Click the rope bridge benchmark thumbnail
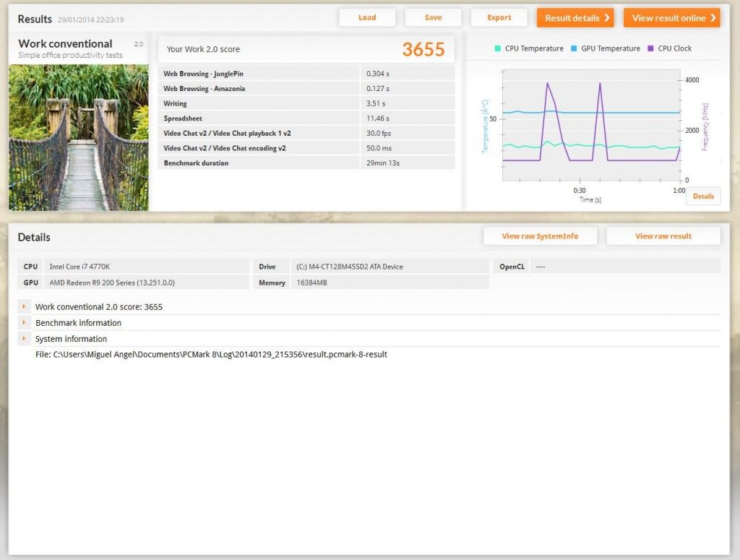 pos(79,137)
